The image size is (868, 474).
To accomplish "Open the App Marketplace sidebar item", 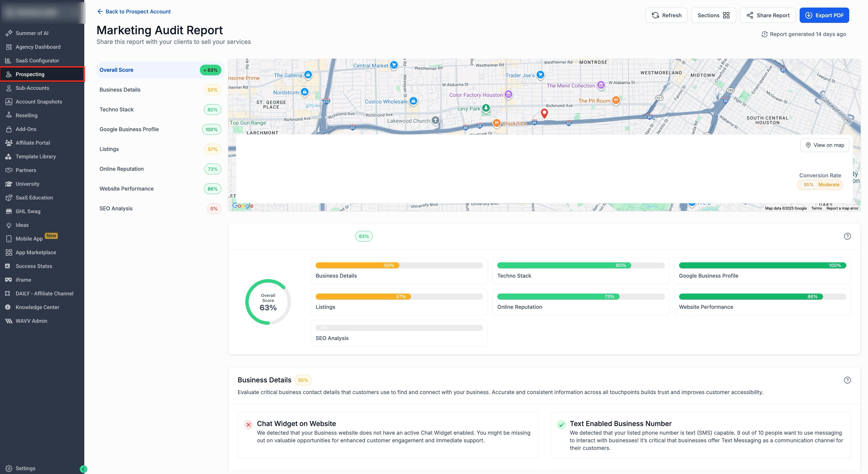I will point(36,252).
